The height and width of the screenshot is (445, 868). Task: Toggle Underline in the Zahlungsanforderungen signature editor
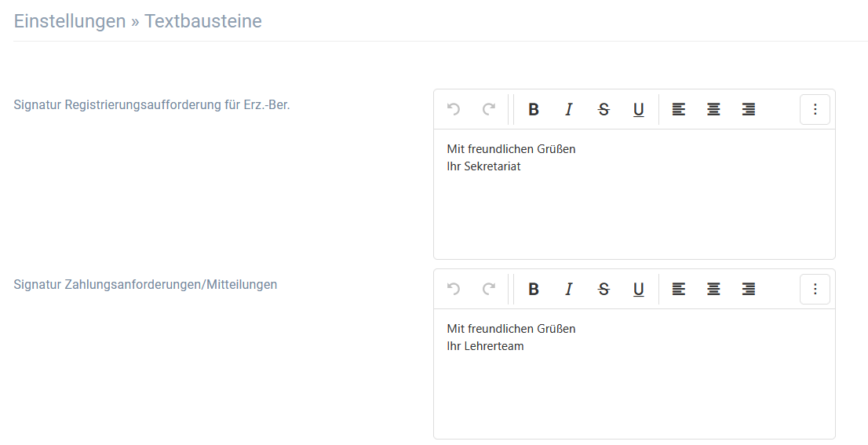pos(638,289)
